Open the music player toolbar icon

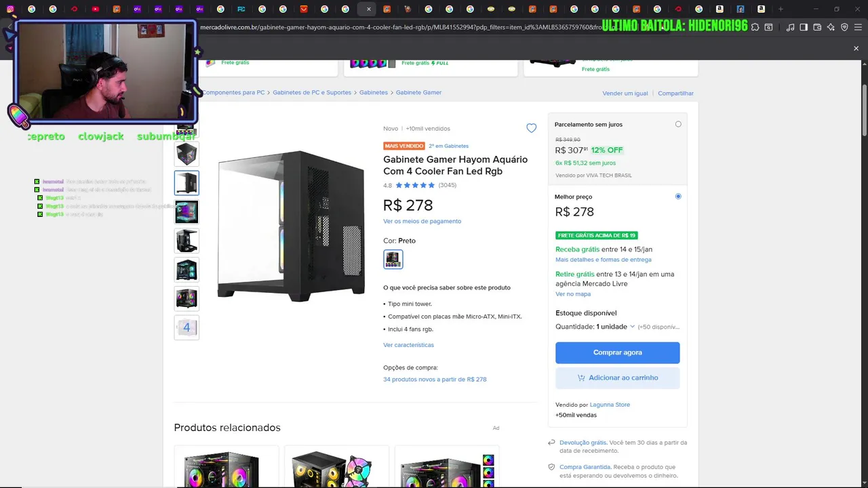coord(790,27)
